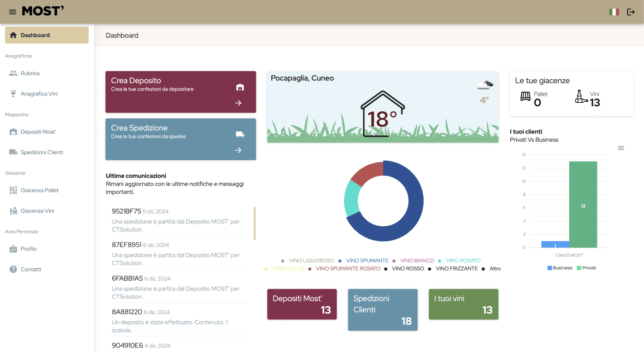The height and width of the screenshot is (352, 644).
Task: Click the truck icon for Spedizioni Clienti
Action: (13, 152)
